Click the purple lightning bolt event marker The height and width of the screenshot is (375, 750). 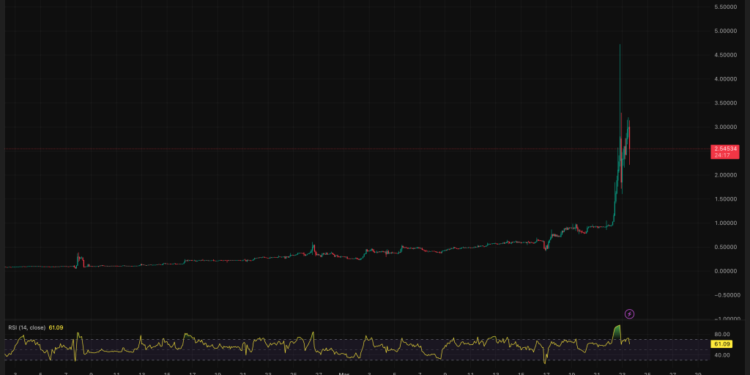coord(630,314)
